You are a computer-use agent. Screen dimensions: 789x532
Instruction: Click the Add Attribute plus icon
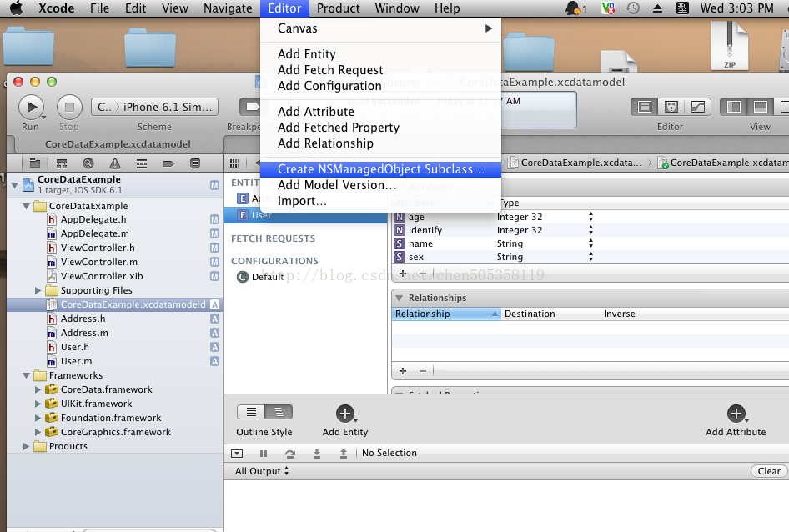click(x=736, y=414)
